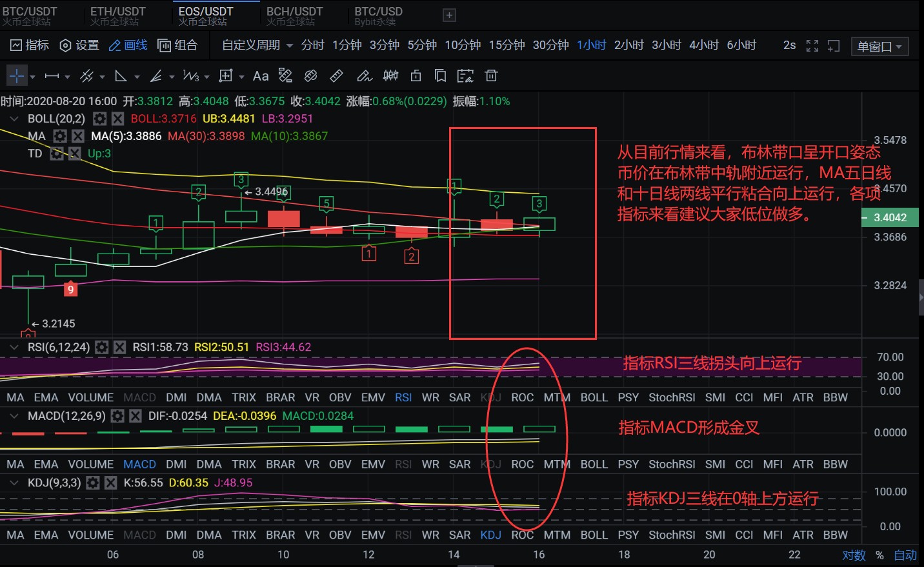Click the lock drawings icon
The height and width of the screenshot is (567, 924).
click(416, 76)
